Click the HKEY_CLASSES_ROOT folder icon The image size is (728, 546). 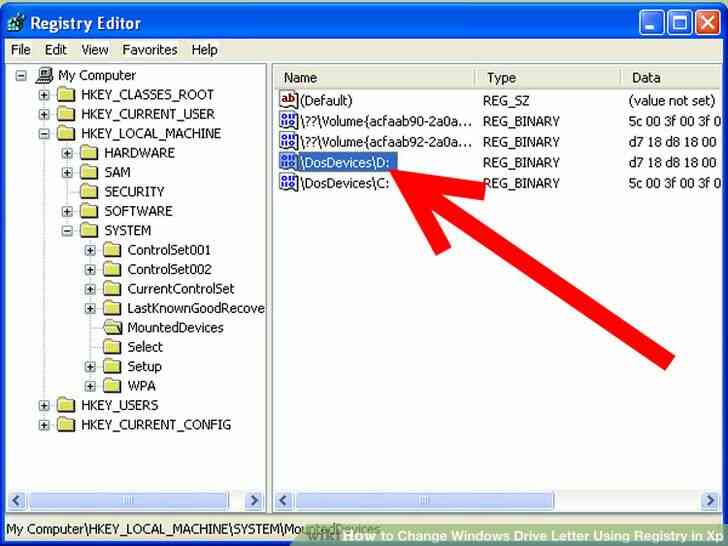tap(66, 95)
